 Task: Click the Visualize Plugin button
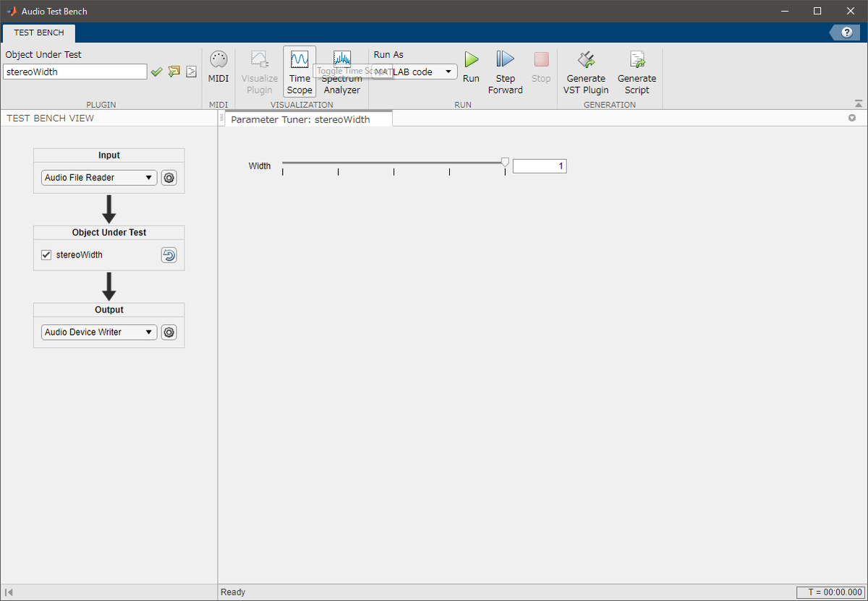[260, 72]
